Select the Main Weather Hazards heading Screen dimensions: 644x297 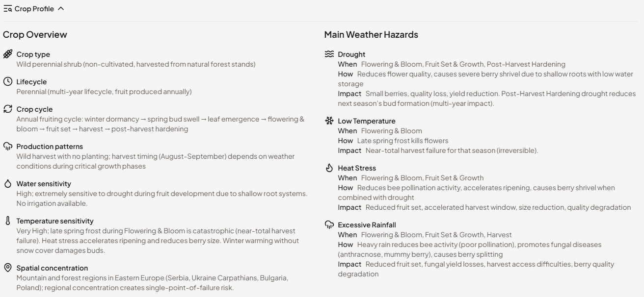(371, 35)
